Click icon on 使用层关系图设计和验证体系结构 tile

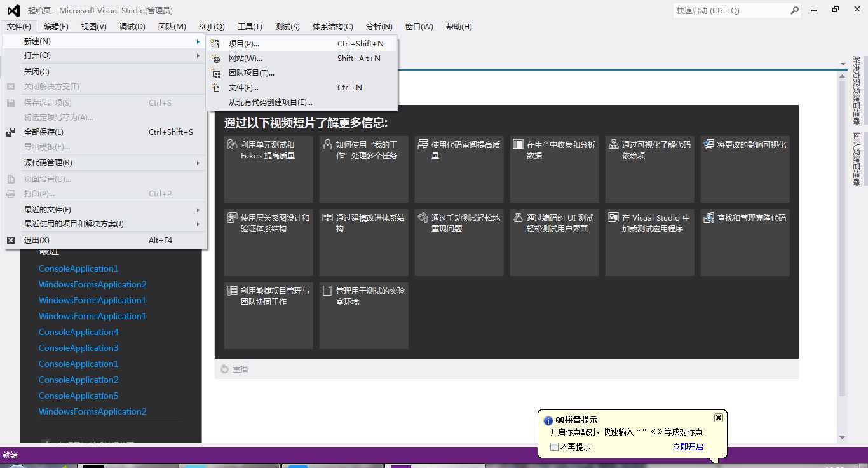click(232, 217)
